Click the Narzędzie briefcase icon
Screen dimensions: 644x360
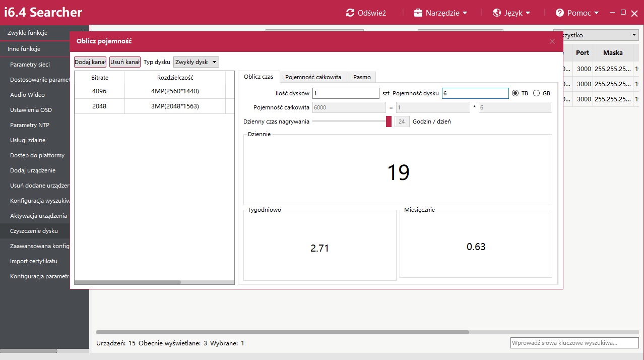pos(418,13)
